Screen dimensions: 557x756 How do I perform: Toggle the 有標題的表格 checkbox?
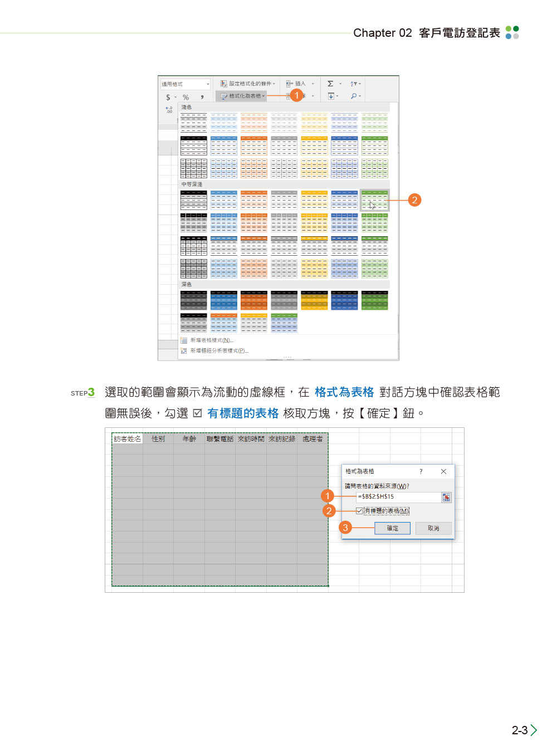(359, 511)
